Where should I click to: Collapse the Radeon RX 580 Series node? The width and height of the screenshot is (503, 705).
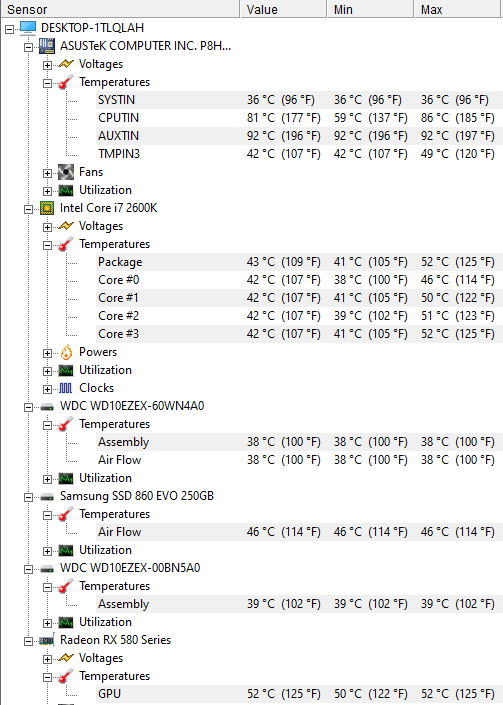tap(28, 642)
